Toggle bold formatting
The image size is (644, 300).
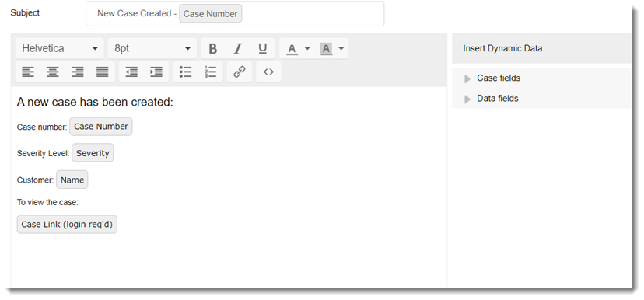[213, 48]
